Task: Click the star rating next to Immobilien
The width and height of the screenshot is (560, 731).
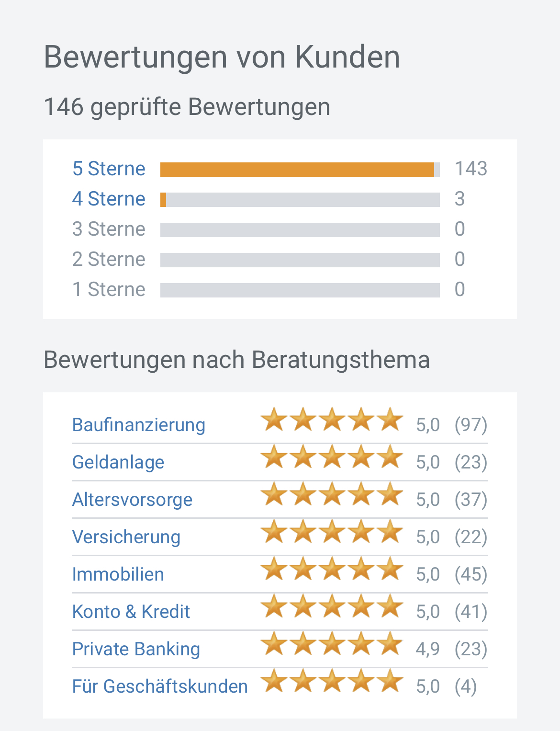Action: [x=332, y=570]
